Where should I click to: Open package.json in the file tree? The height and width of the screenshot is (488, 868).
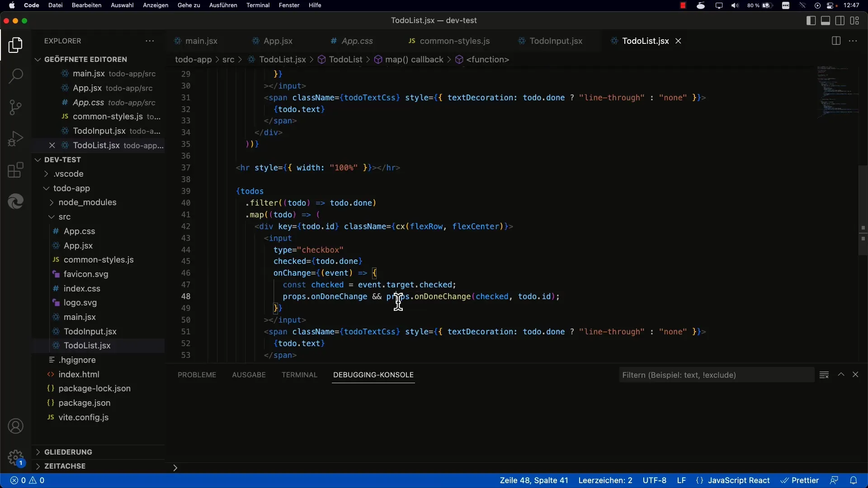point(84,403)
